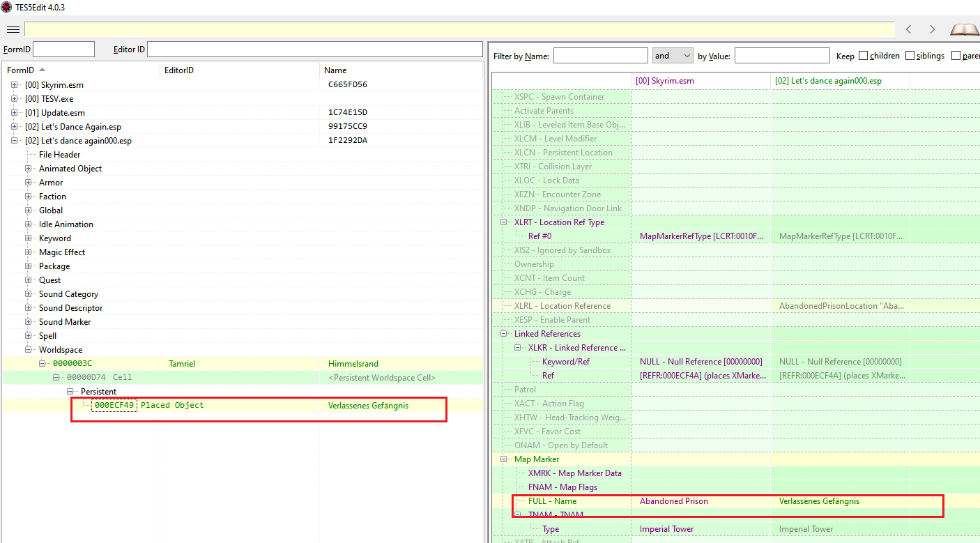Expand the Animated Object group
980x543 pixels.
click(29, 169)
